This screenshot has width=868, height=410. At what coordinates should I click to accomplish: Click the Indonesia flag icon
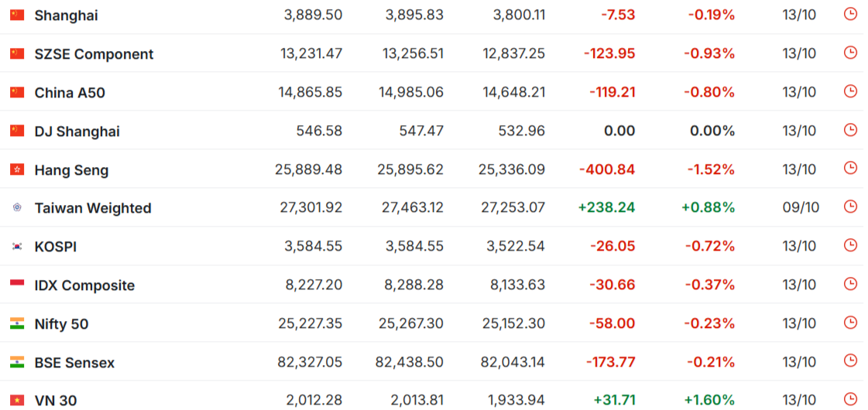pos(17,285)
